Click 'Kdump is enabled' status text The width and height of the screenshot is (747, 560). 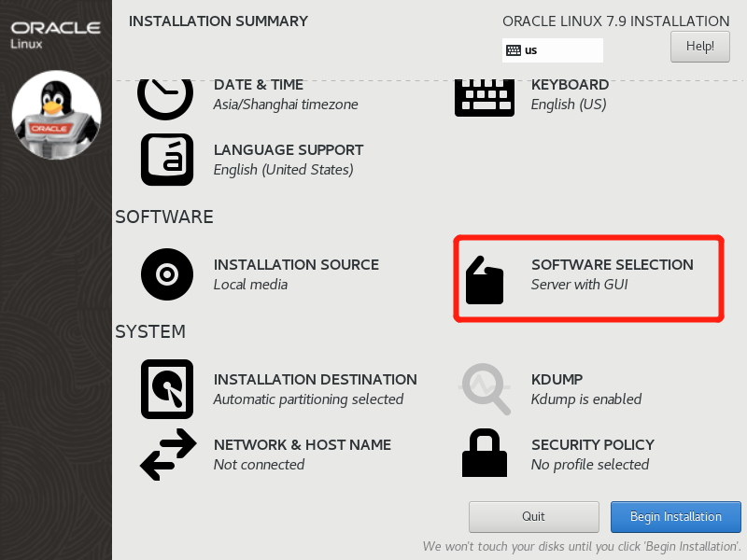[586, 399]
